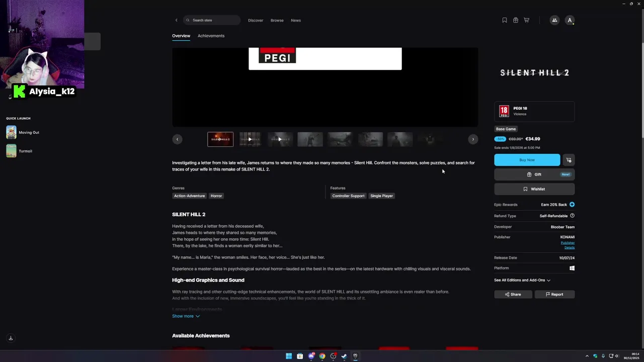Click the PEGI 18 rating badge
644x362 pixels.
(x=534, y=111)
